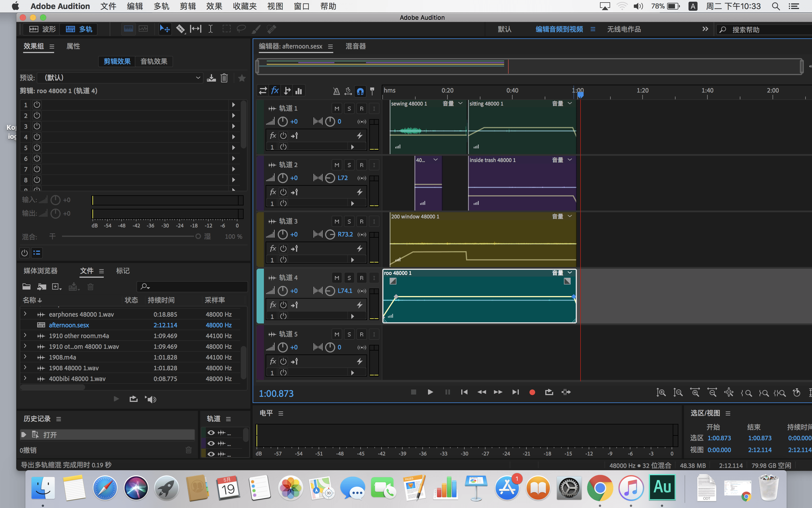Toggle power of effect slot 1
The width and height of the screenshot is (812, 508).
(x=37, y=105)
